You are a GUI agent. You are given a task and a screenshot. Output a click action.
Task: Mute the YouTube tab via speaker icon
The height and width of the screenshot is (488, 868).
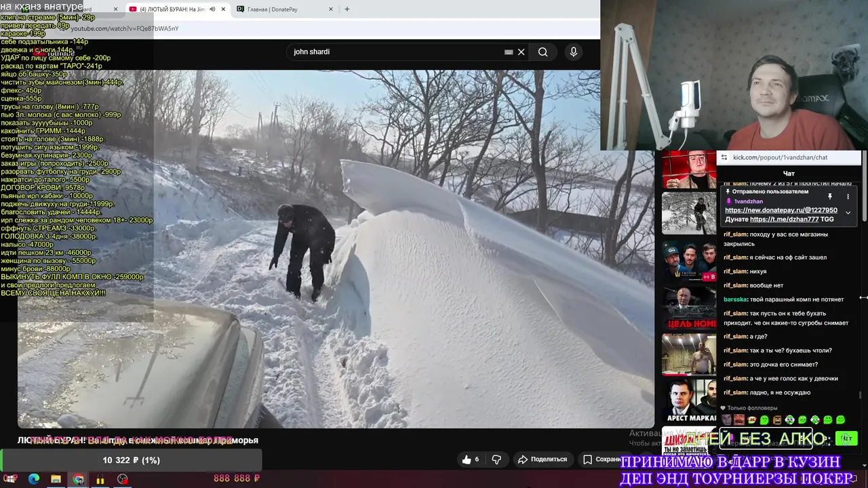212,9
